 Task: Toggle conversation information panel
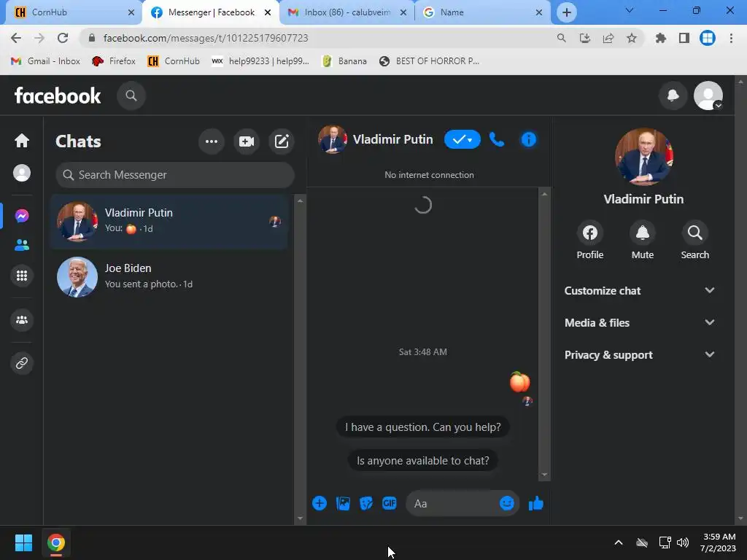[529, 139]
